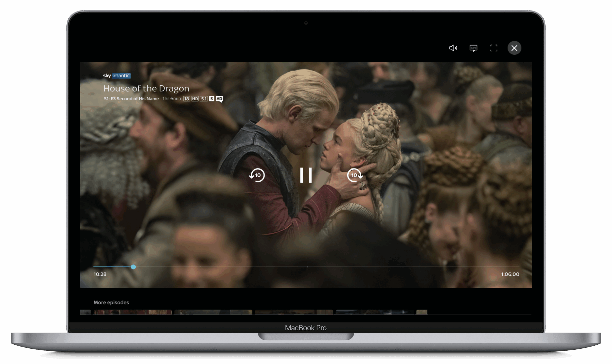Screen dimensions: 612x364
Task: Close the video player with the X button
Action: 514,48
